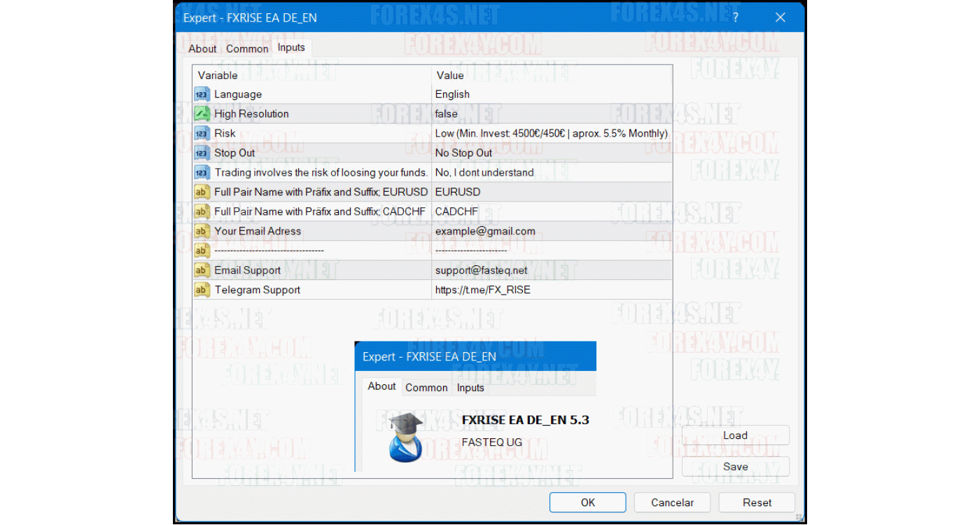Click the EURUSD pair name string icon
980x525 pixels.
point(202,192)
